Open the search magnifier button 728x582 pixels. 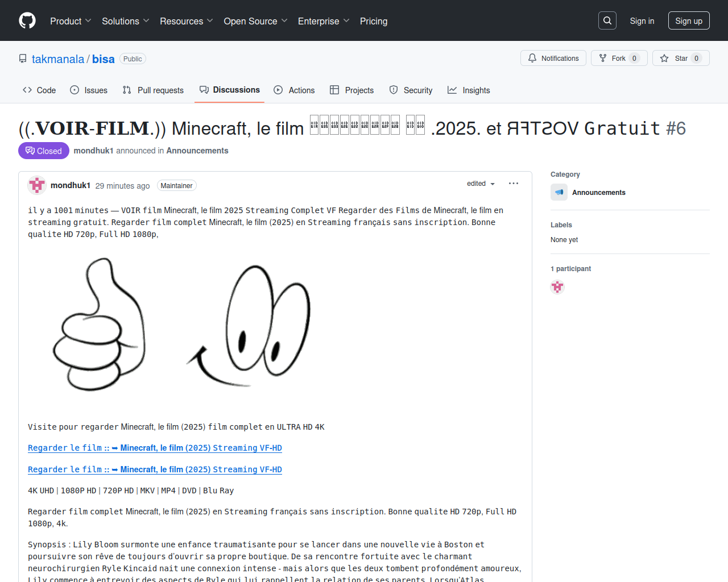pyautogui.click(x=607, y=20)
